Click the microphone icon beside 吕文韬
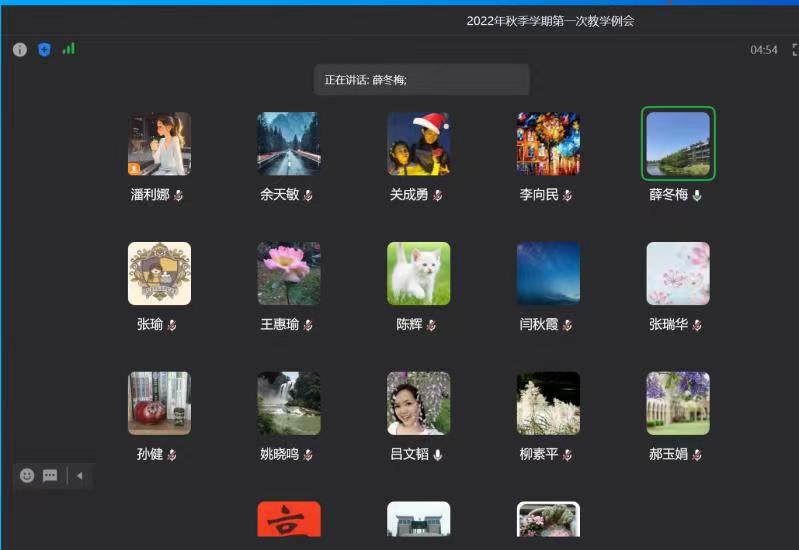The image size is (799, 550). (438, 455)
